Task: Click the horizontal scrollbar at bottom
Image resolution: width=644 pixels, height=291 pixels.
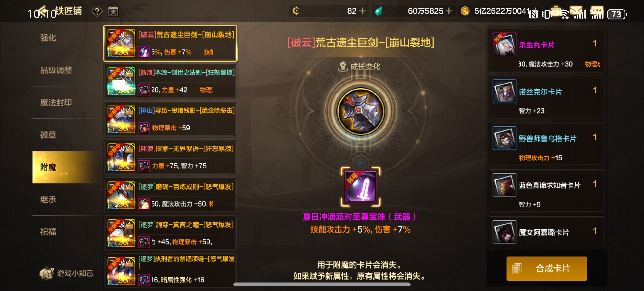Action: 322,284
